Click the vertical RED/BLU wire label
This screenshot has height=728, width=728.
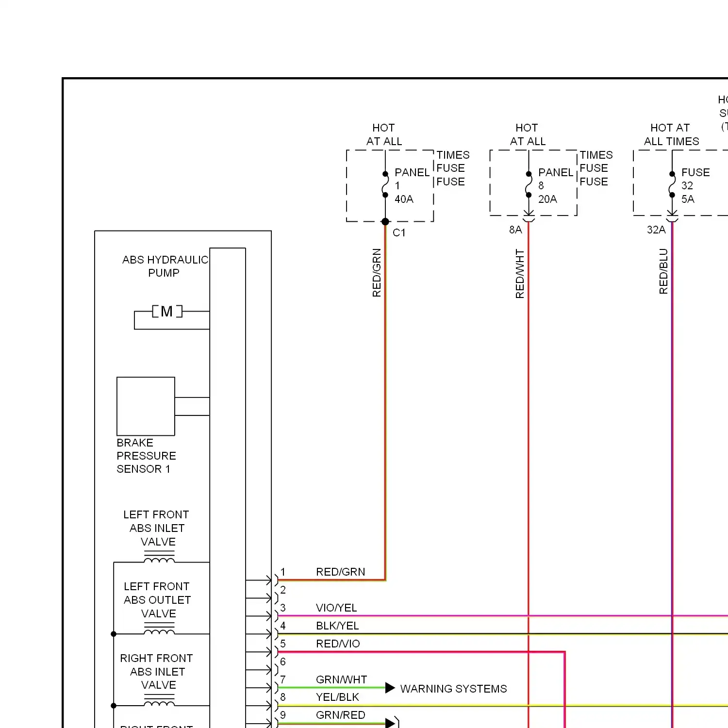tap(663, 271)
